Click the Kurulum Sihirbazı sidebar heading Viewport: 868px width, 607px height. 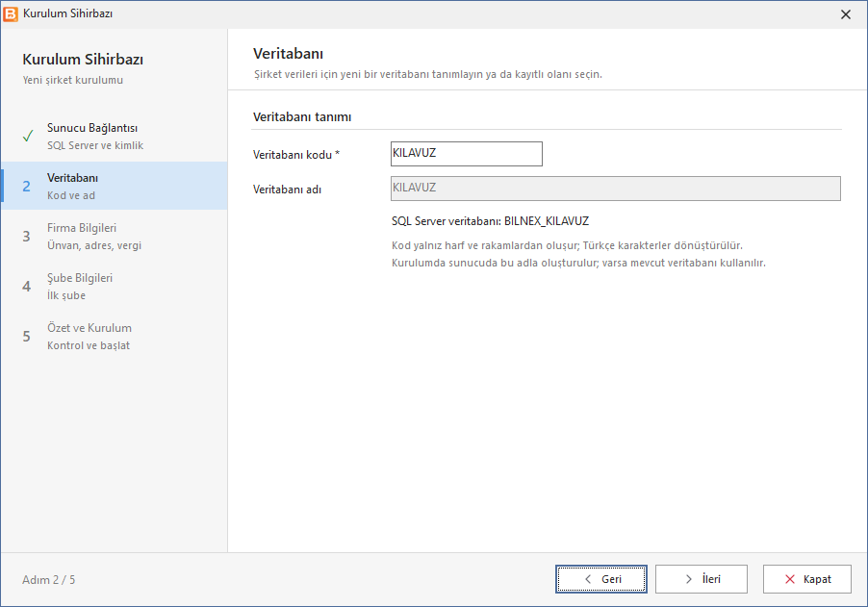pyautogui.click(x=83, y=60)
